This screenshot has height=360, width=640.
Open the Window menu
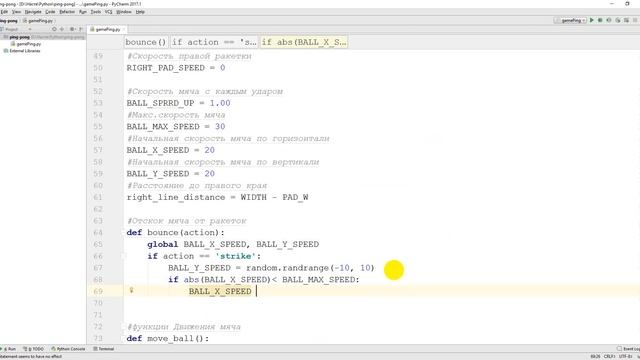[x=124, y=12]
